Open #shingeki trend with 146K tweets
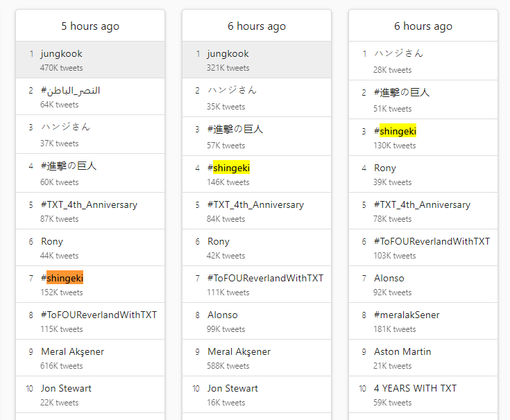The image size is (510, 420). coord(257,174)
